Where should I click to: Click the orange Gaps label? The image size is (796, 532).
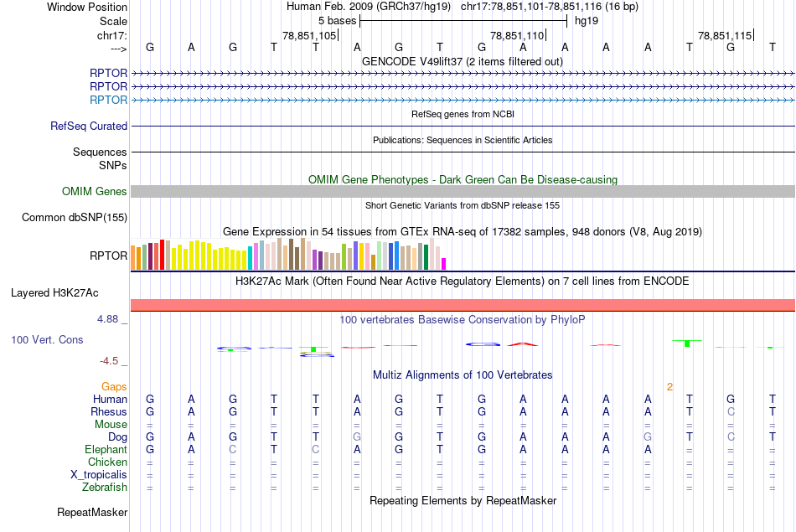tap(114, 387)
